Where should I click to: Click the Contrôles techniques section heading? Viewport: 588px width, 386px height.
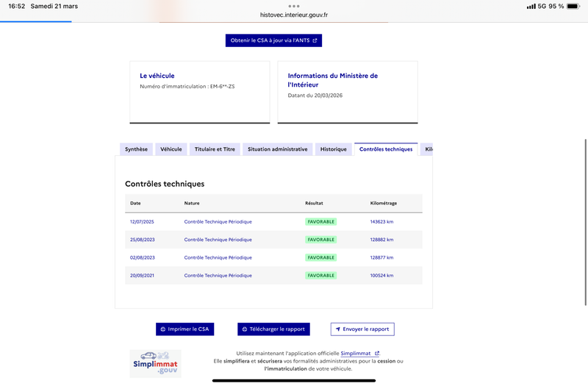coord(165,184)
